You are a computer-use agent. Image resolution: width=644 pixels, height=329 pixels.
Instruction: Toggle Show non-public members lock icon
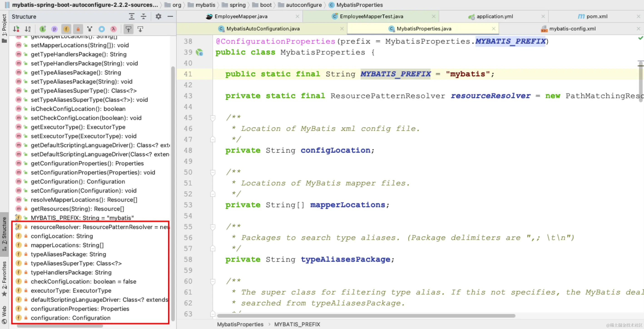[78, 29]
